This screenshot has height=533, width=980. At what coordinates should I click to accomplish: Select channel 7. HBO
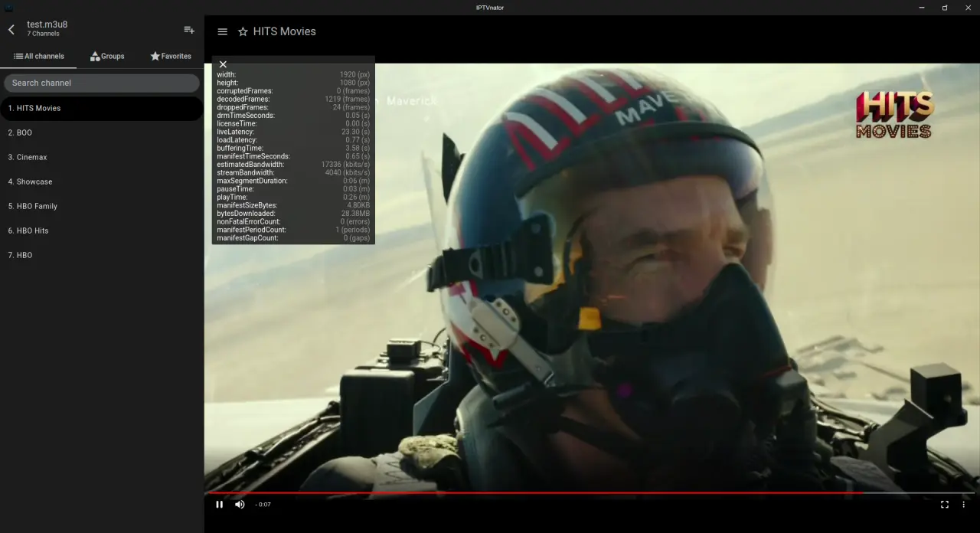tap(102, 255)
